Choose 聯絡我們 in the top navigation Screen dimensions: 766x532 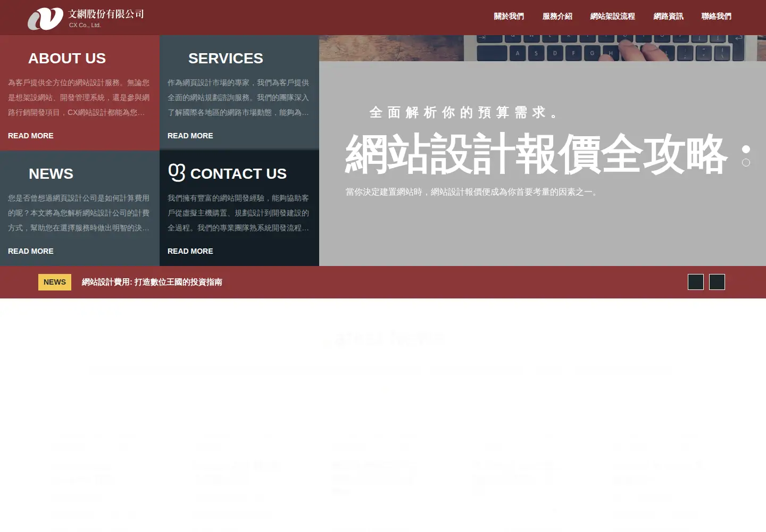[x=717, y=16]
